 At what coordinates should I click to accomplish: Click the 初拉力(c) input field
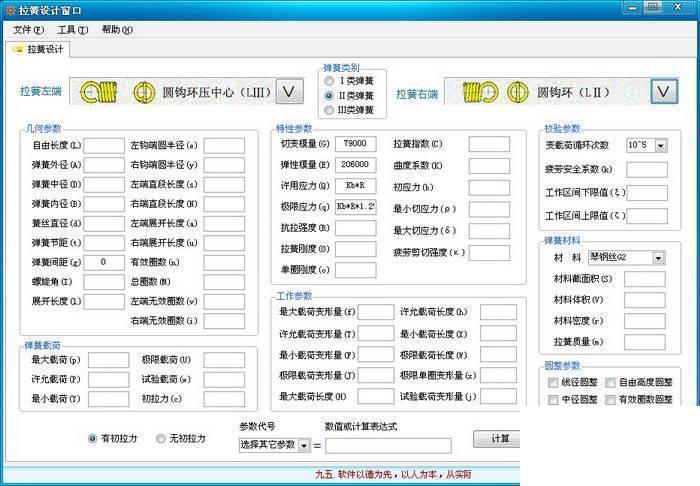[224, 399]
